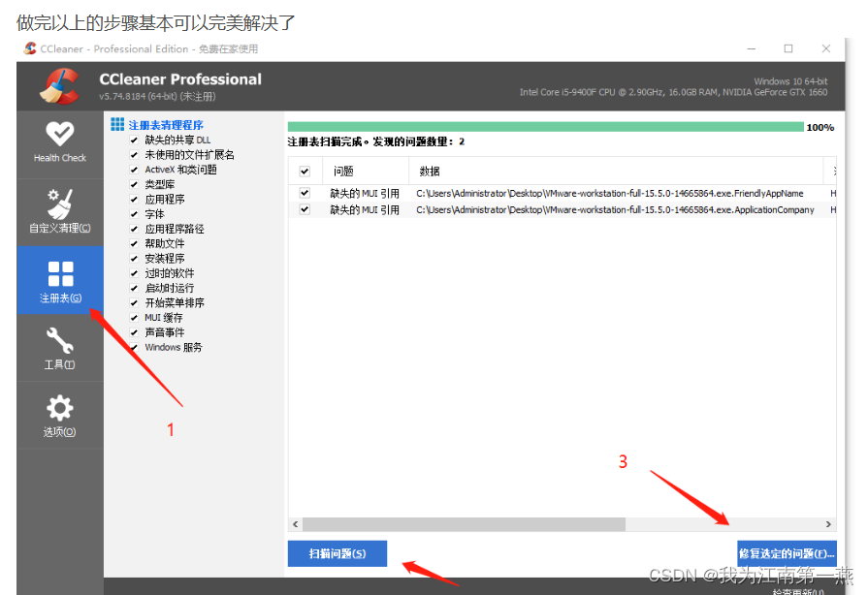This screenshot has width=868, height=595.
Task: Uncheck the ApplicationCompany result row checkbox
Action: 305,209
